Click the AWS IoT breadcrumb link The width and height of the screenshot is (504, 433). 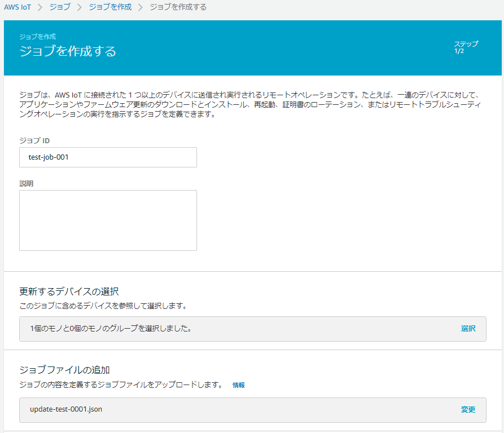coord(17,7)
